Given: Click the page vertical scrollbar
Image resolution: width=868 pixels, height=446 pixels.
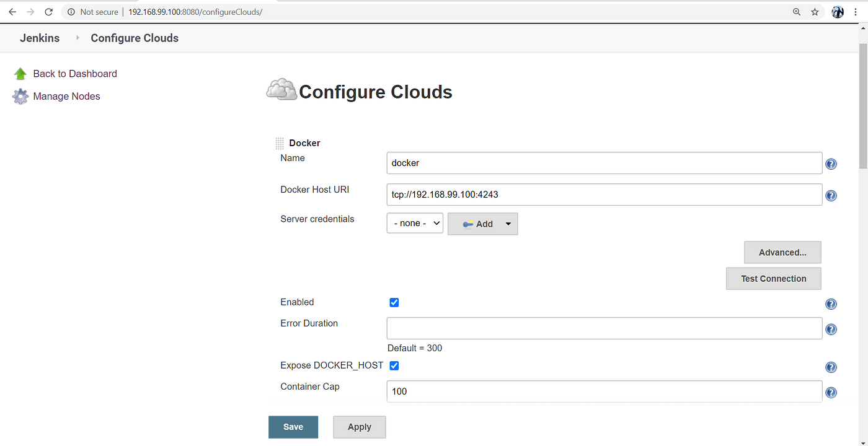Looking at the screenshot, I should [863, 105].
